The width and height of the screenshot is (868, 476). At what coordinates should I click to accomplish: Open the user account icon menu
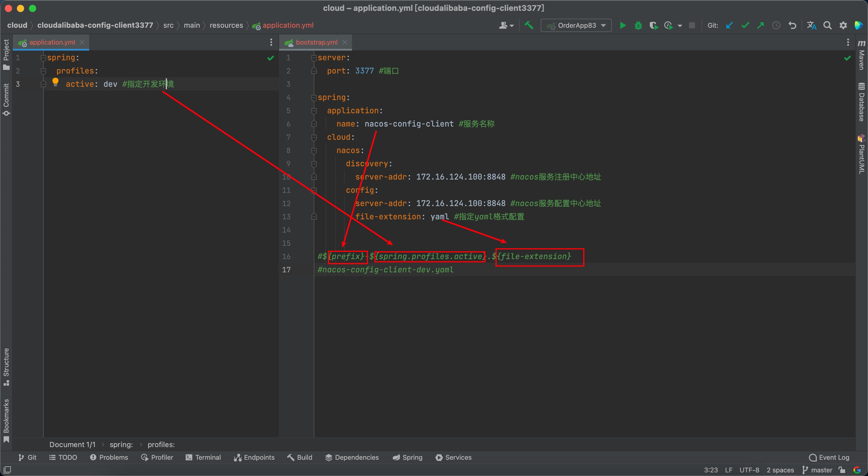[x=506, y=25]
